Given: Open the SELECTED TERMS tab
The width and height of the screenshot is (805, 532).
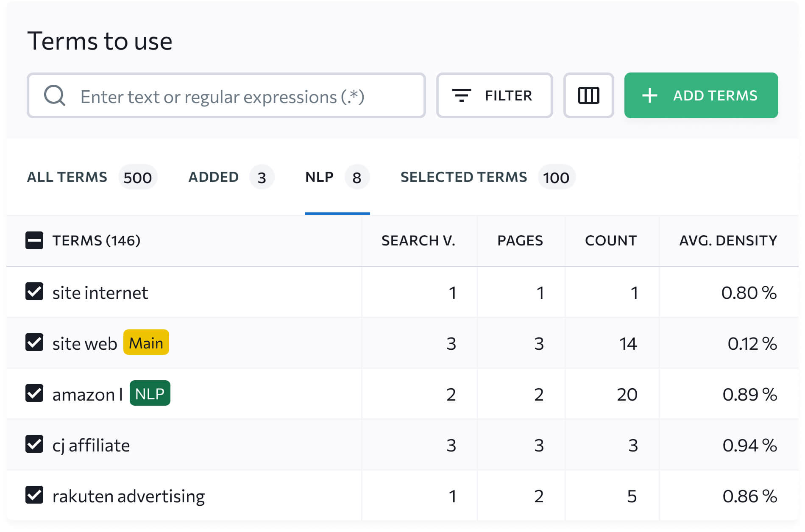Looking at the screenshot, I should tap(488, 177).
